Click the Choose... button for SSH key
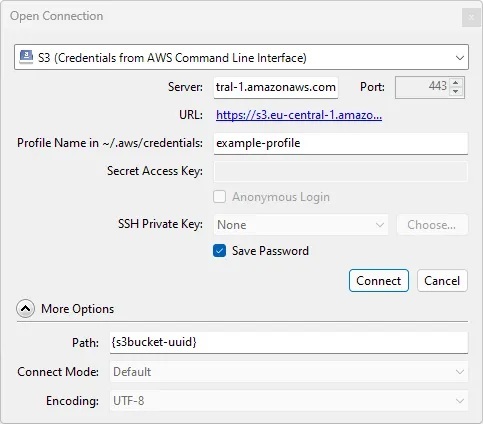This screenshot has height=424, width=483. click(x=432, y=225)
